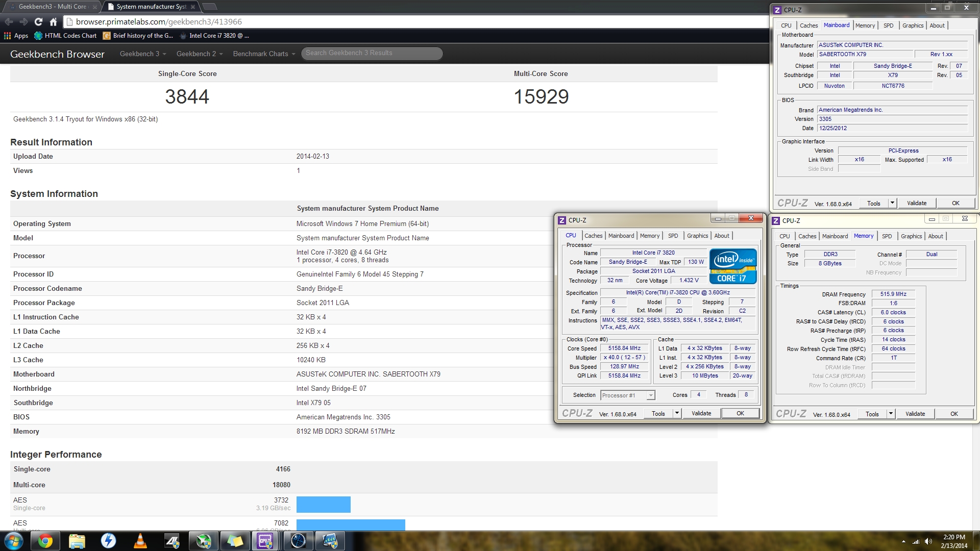Screen dimensions: 980x551
Task: Click the browser forward arrow
Action: (23, 21)
